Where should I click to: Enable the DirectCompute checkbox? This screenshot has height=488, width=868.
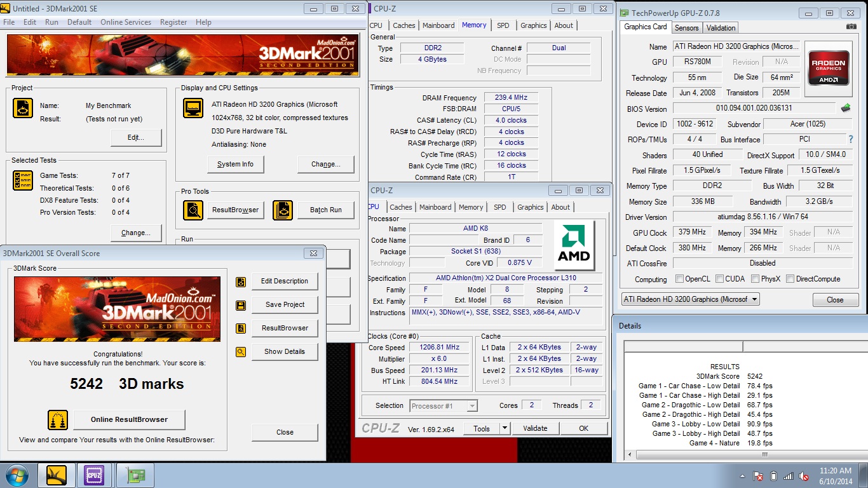(790, 279)
